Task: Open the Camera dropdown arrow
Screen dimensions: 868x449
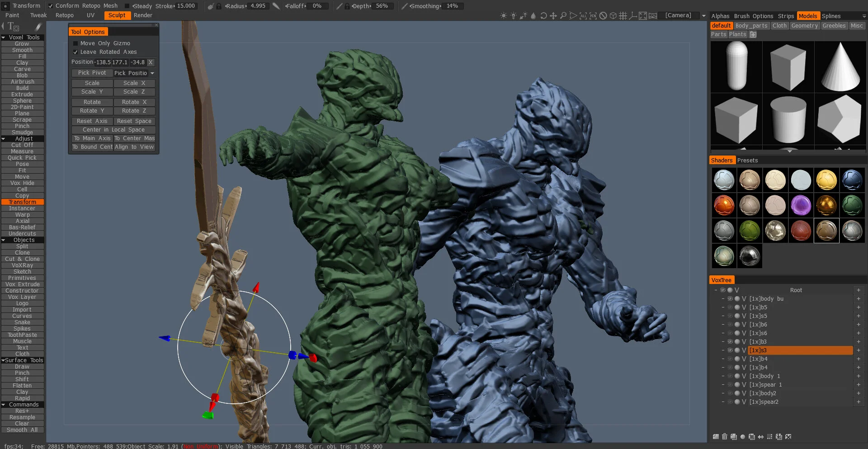Action: [x=703, y=16]
